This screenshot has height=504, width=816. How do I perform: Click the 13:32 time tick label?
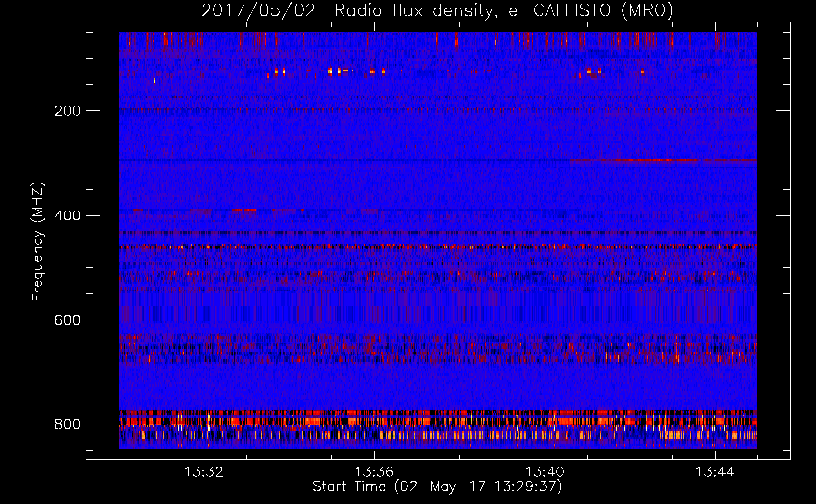tap(204, 472)
